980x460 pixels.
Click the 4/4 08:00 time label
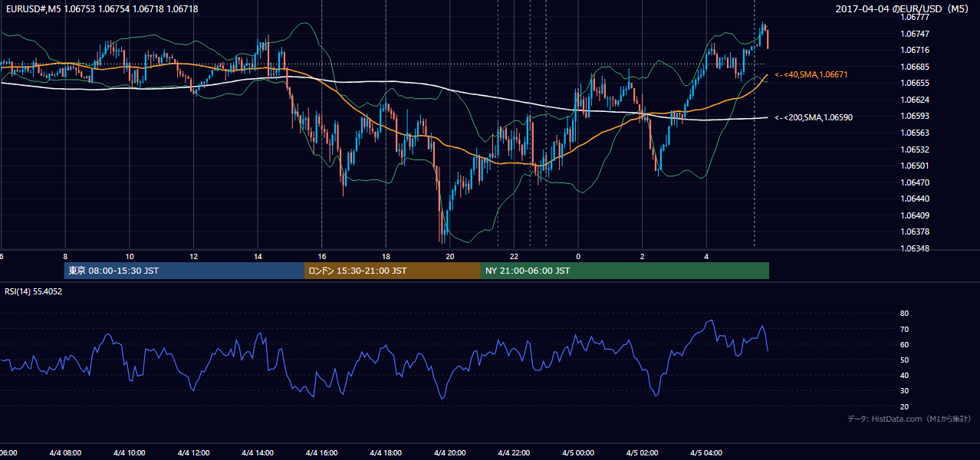click(65, 453)
